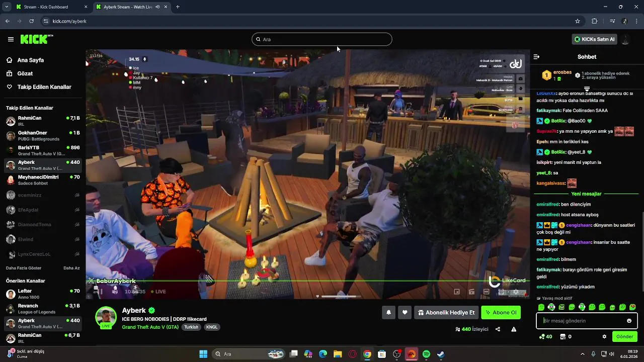The width and height of the screenshot is (644, 362).
Task: Reload the page
Action: [x=32, y=21]
